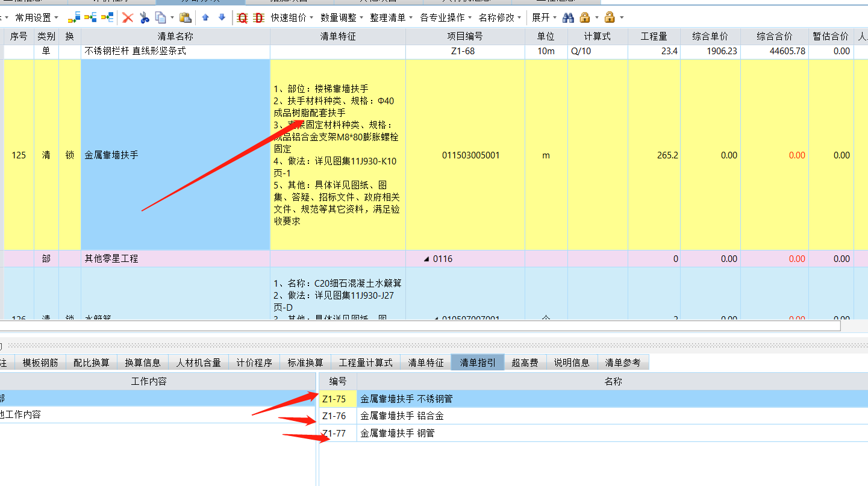The image size is (868, 486).
Task: Switch to the 清单参考 tab
Action: point(623,363)
